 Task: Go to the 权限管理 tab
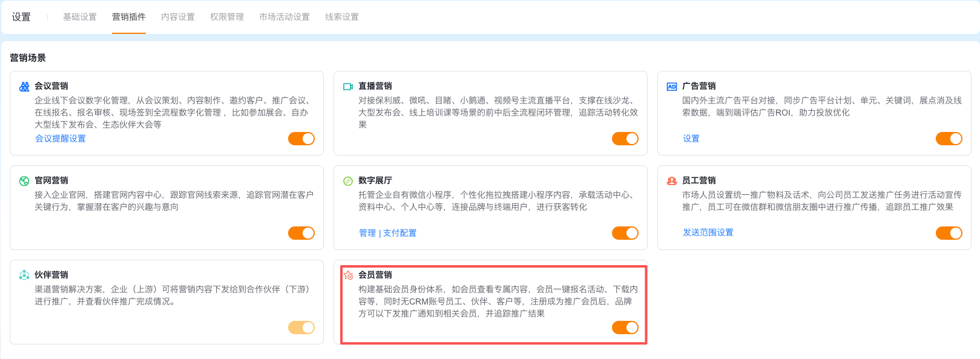pos(227,17)
